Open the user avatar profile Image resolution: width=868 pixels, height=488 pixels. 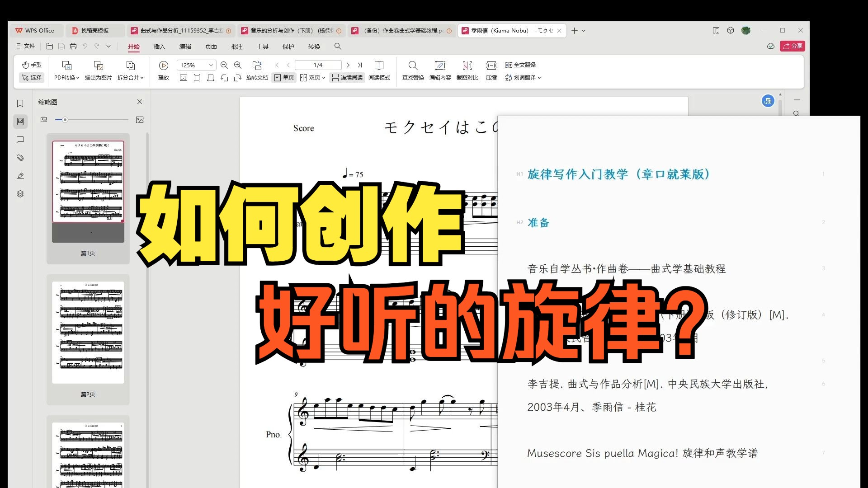click(x=746, y=30)
